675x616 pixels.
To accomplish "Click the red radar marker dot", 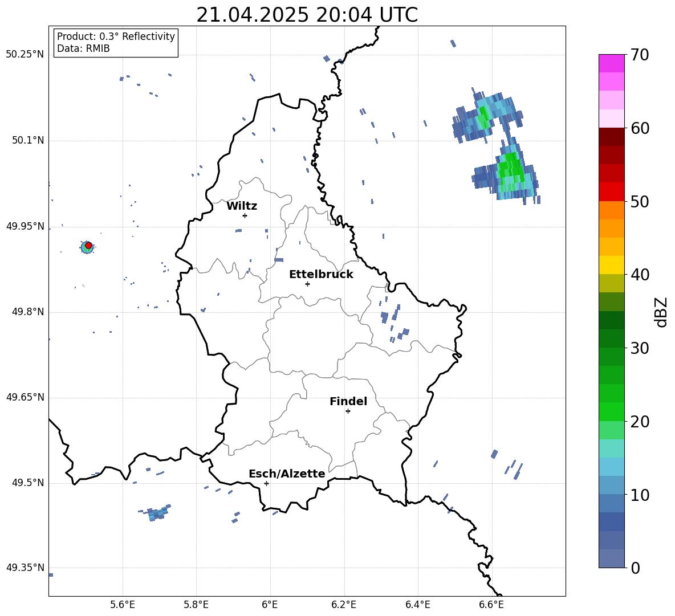I will click(88, 246).
